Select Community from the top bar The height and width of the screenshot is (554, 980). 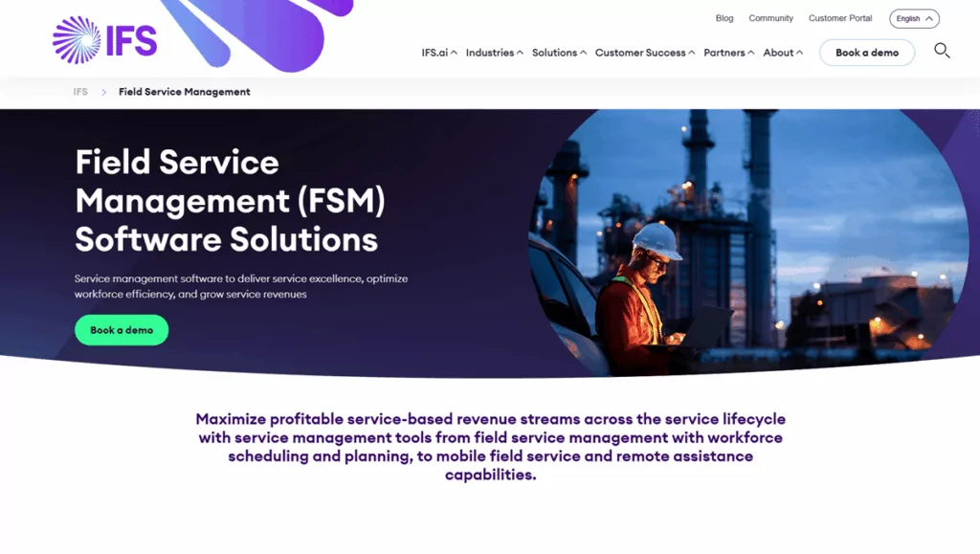click(x=771, y=18)
